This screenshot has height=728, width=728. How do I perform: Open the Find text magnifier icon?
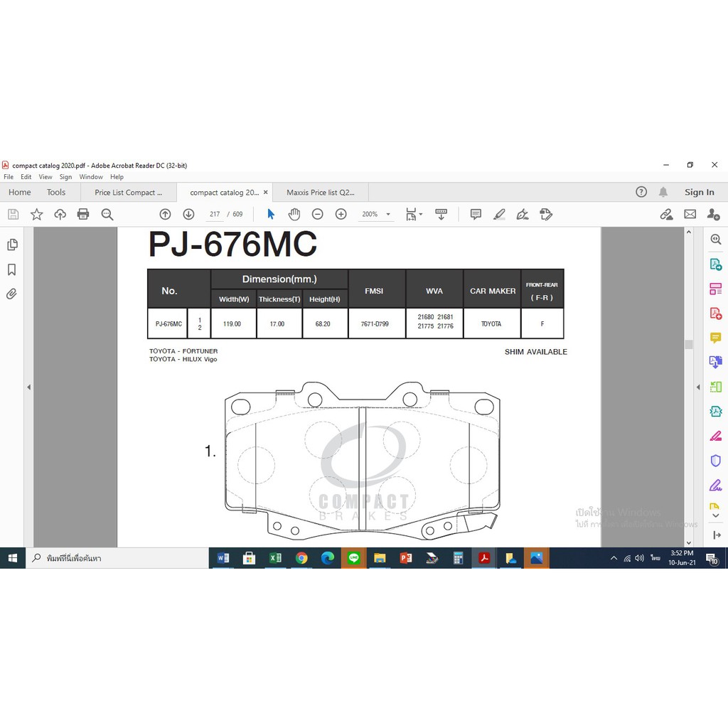[x=107, y=214]
